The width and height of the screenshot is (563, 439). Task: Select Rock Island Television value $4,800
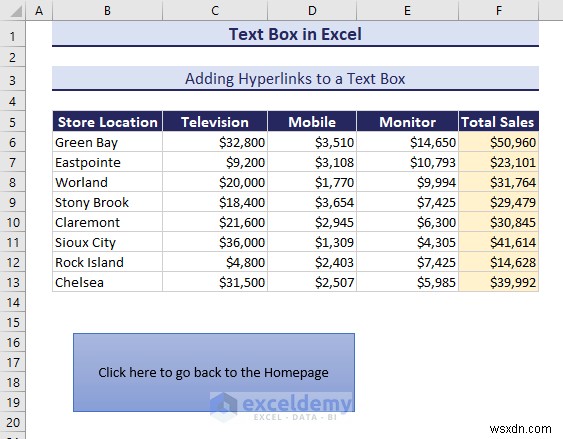coord(215,262)
